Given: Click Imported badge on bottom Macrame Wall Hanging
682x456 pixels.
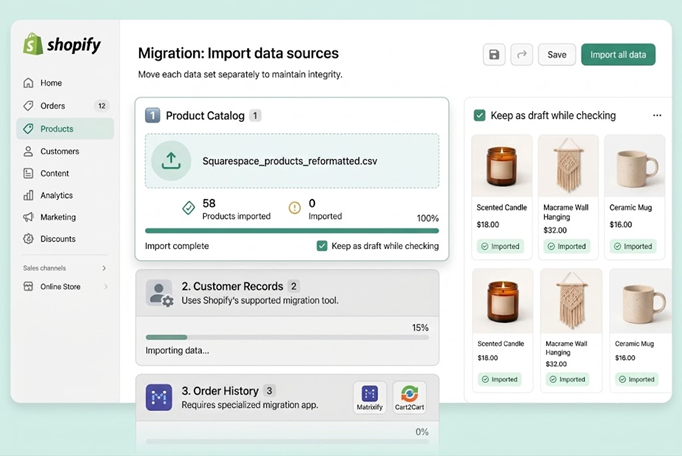Looking at the screenshot, I should (567, 379).
